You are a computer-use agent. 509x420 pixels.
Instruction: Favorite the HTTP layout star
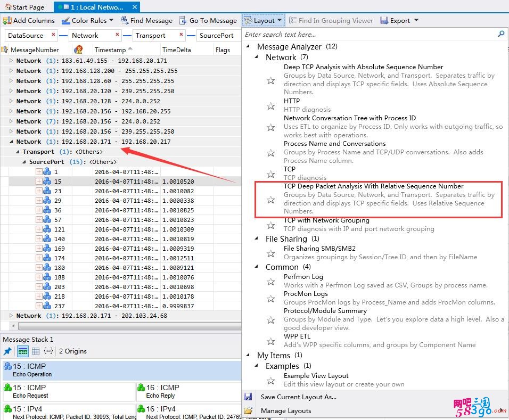point(271,106)
